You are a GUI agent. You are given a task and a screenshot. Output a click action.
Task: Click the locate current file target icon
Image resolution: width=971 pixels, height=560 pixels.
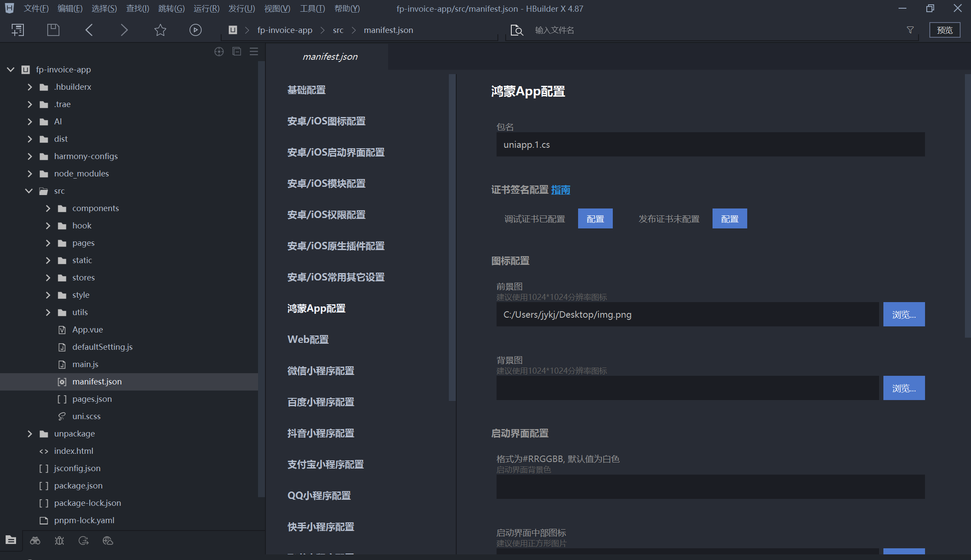(219, 52)
